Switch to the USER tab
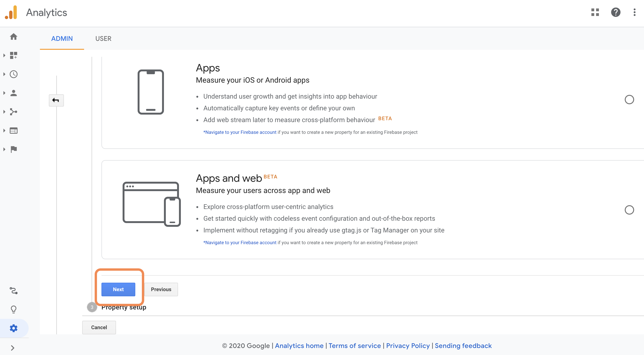644x355 pixels. tap(103, 39)
